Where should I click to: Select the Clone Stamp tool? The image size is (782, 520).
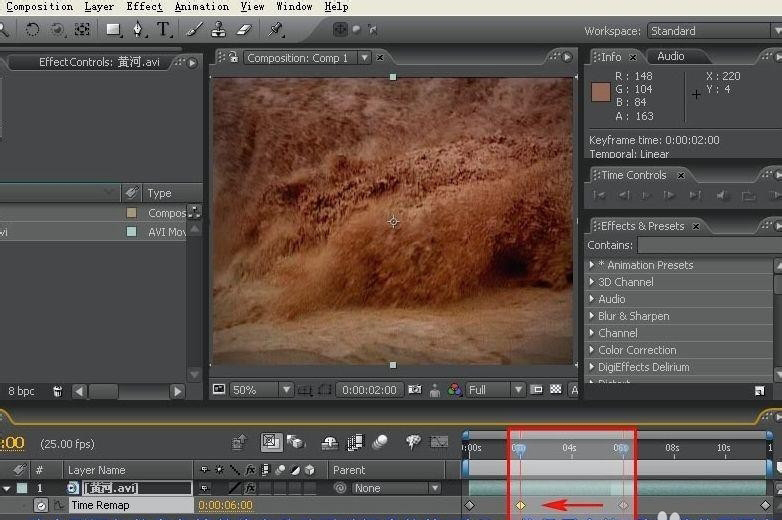(221, 30)
